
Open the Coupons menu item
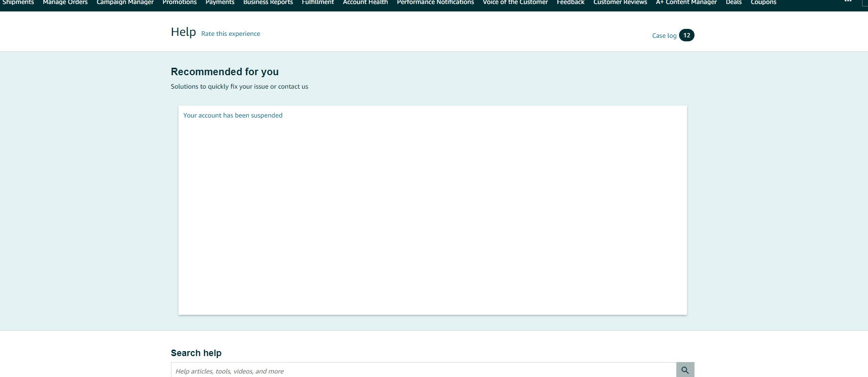(763, 2)
